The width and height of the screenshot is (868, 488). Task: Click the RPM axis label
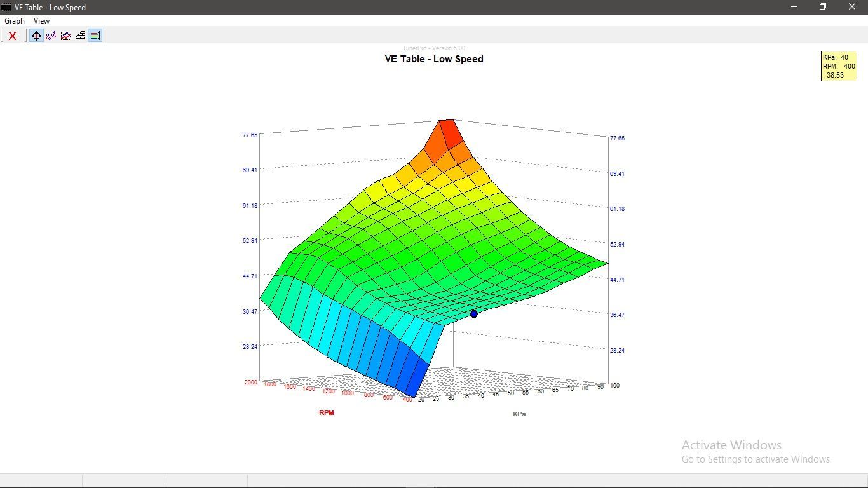point(327,413)
